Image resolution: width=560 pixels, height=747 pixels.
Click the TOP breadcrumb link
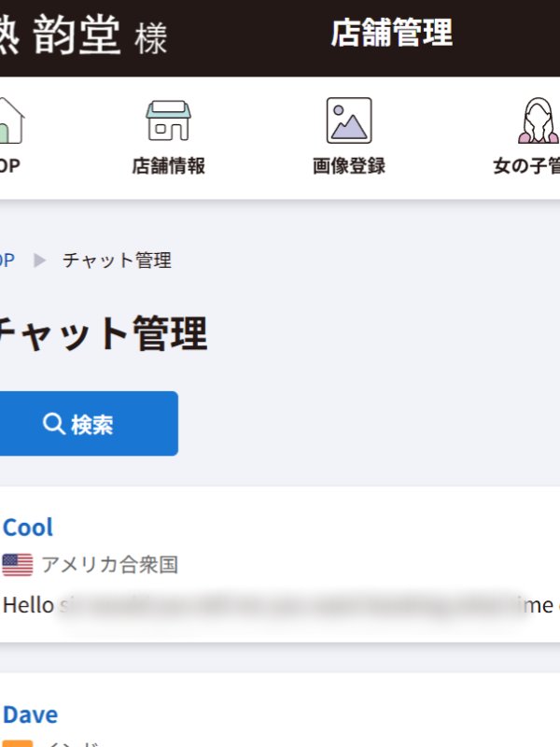6,261
